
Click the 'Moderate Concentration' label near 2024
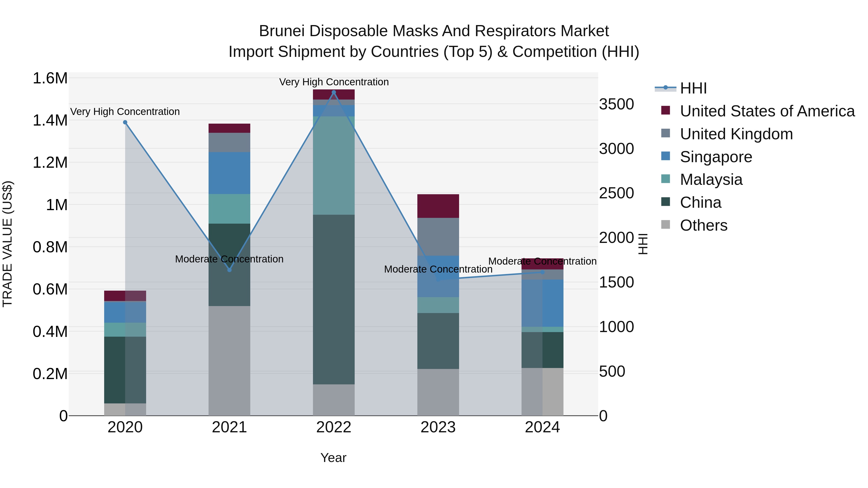point(542,261)
